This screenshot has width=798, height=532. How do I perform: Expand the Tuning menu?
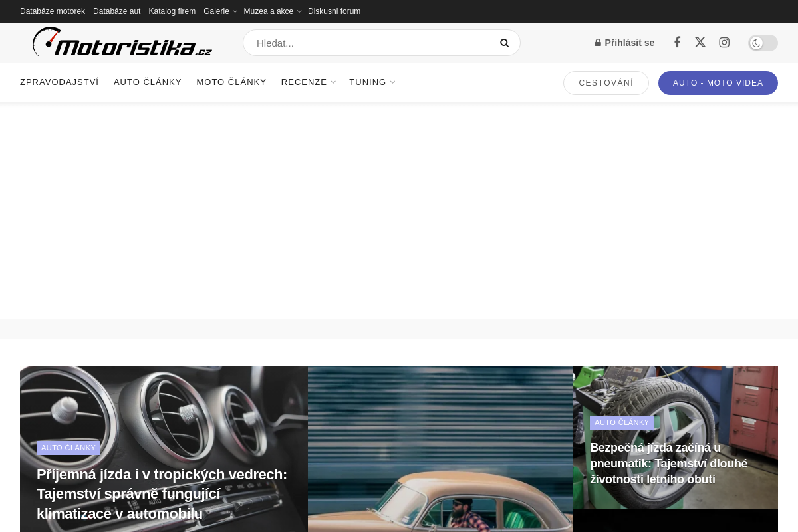372,82
